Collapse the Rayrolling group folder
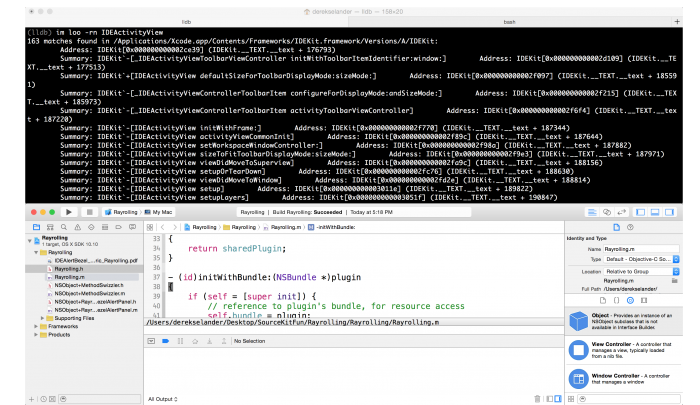This screenshot has width=700, height=405. point(36,252)
